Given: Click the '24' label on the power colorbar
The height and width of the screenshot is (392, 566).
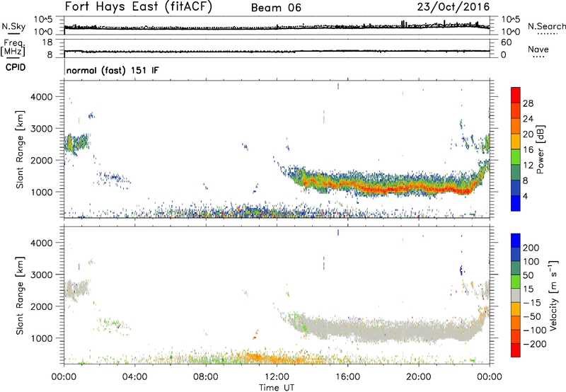Looking at the screenshot, I should click(x=528, y=119).
